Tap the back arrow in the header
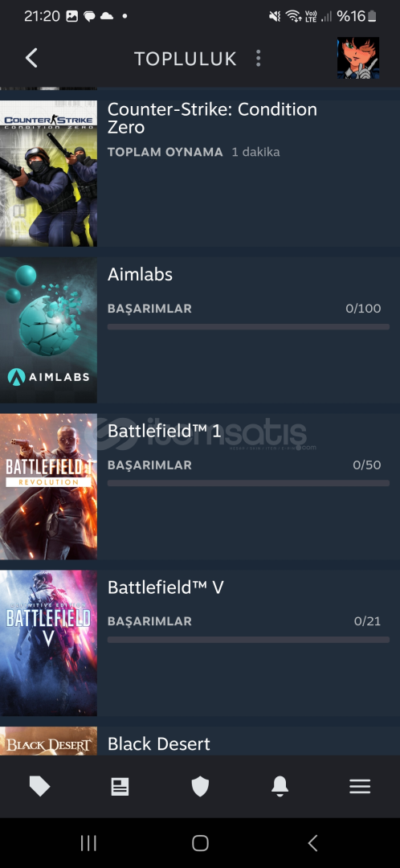 click(31, 58)
